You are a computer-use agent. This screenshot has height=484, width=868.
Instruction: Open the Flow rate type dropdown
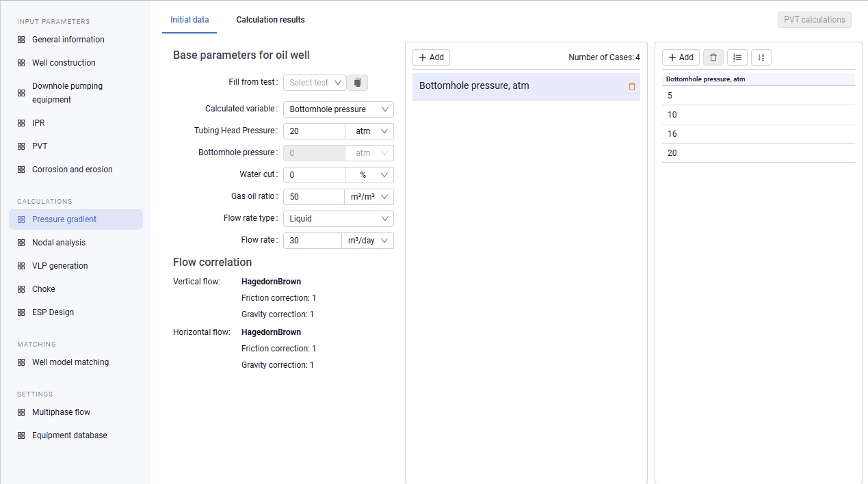[339, 219]
